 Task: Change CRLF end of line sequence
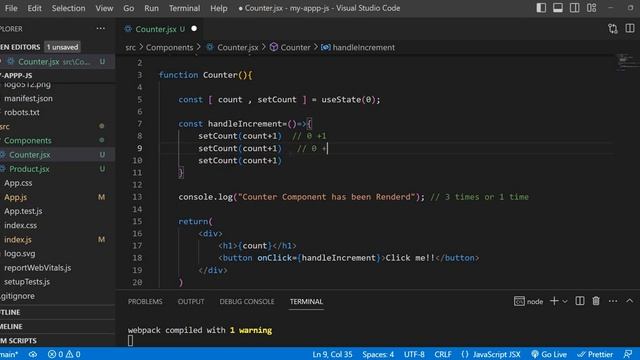coord(443,354)
